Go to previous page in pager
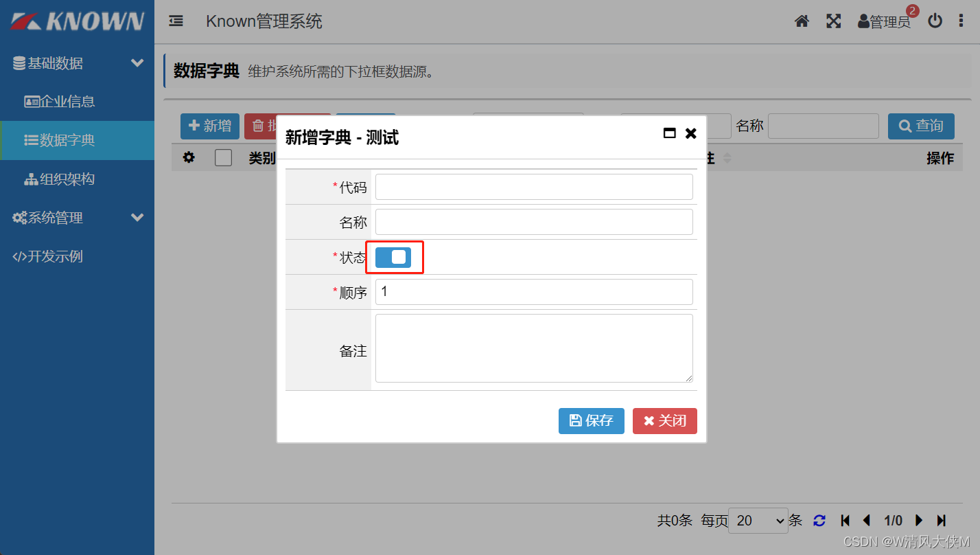Viewport: 980px width, 555px height. click(867, 521)
